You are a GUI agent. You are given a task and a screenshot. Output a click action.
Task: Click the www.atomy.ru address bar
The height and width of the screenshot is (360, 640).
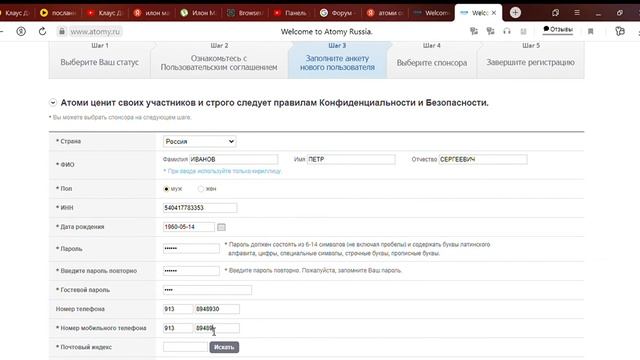[95, 31]
